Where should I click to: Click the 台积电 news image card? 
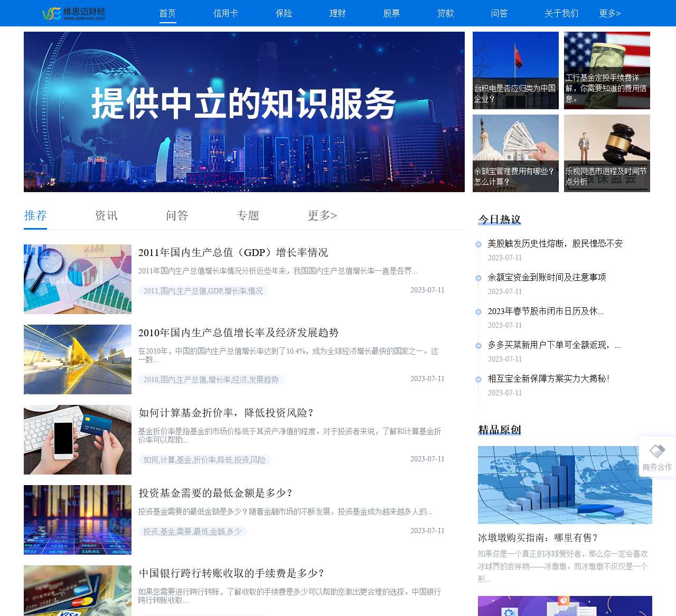515,70
